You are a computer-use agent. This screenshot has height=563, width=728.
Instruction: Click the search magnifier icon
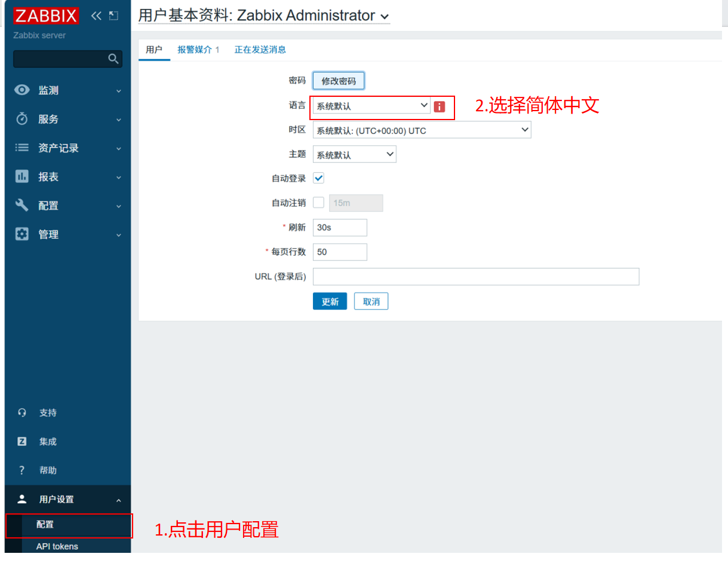click(113, 59)
